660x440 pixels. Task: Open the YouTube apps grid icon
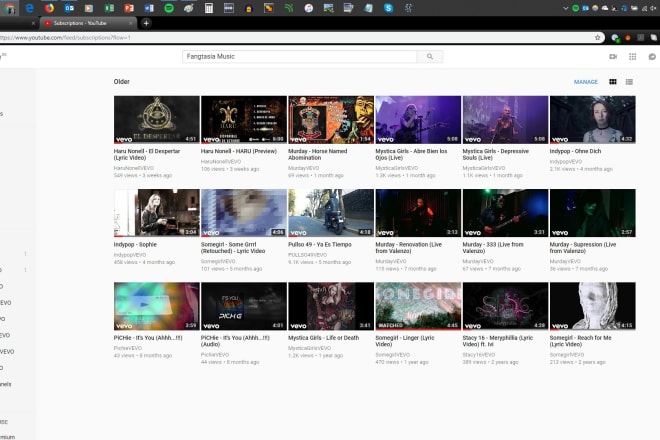632,57
